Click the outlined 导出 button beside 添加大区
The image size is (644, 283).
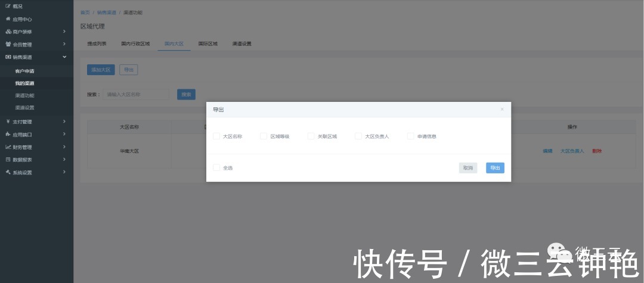(x=129, y=70)
